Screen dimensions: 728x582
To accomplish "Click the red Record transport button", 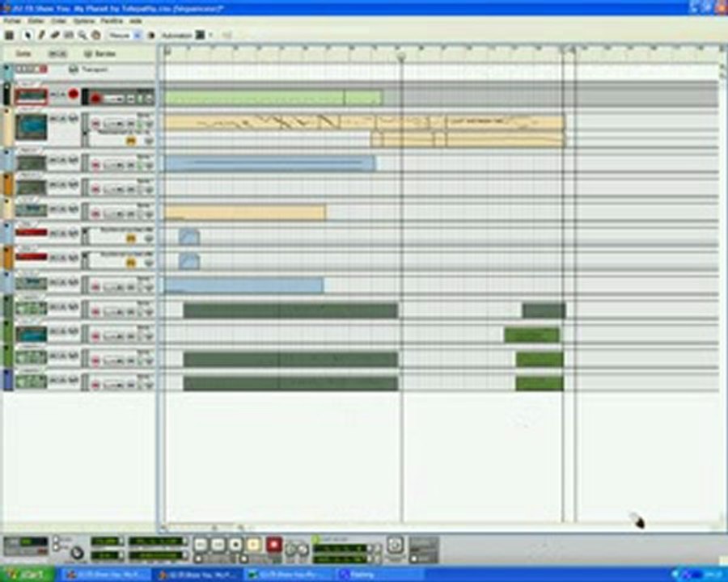I will click(x=274, y=544).
